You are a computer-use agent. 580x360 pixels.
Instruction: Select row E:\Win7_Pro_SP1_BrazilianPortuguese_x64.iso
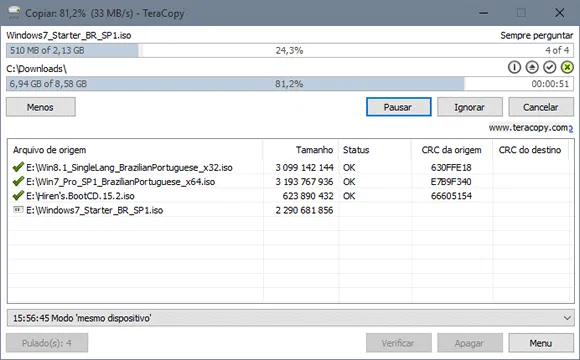289,182
